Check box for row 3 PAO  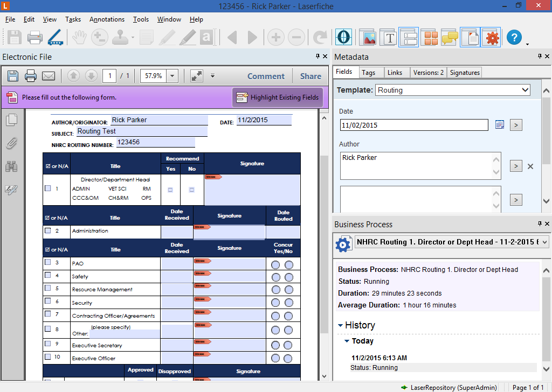(x=48, y=262)
